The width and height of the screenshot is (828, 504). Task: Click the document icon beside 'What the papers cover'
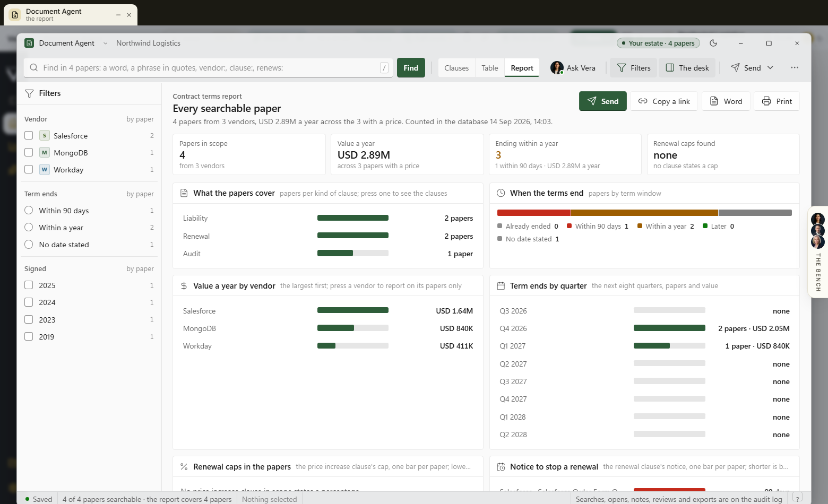(x=184, y=193)
